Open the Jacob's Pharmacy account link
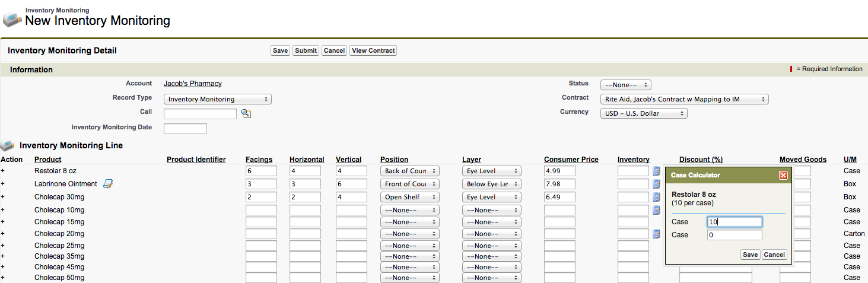This screenshot has height=283, width=868. [193, 84]
